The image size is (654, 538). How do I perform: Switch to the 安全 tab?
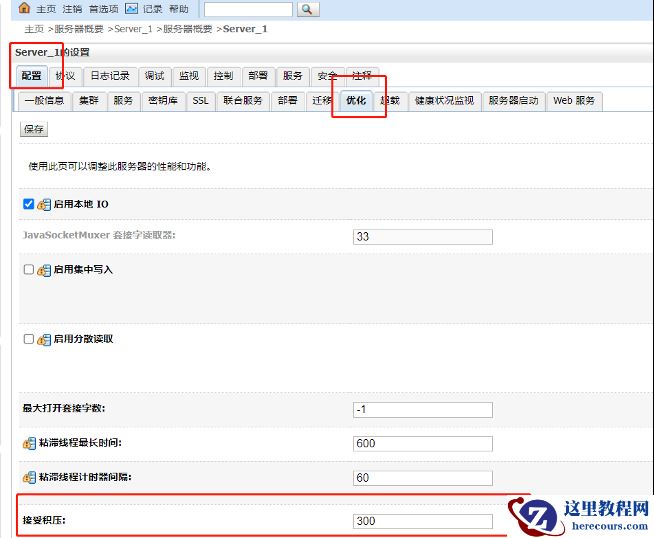point(327,76)
